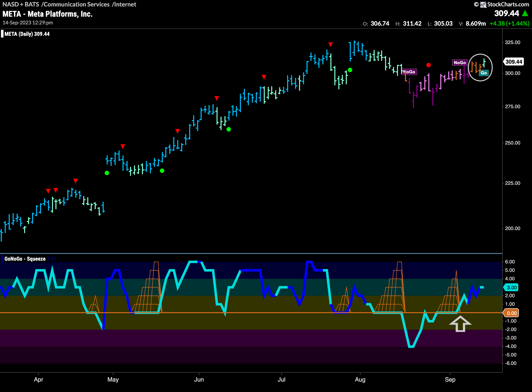
Task: Click the 300.00 price axis label
Action: coord(513,73)
